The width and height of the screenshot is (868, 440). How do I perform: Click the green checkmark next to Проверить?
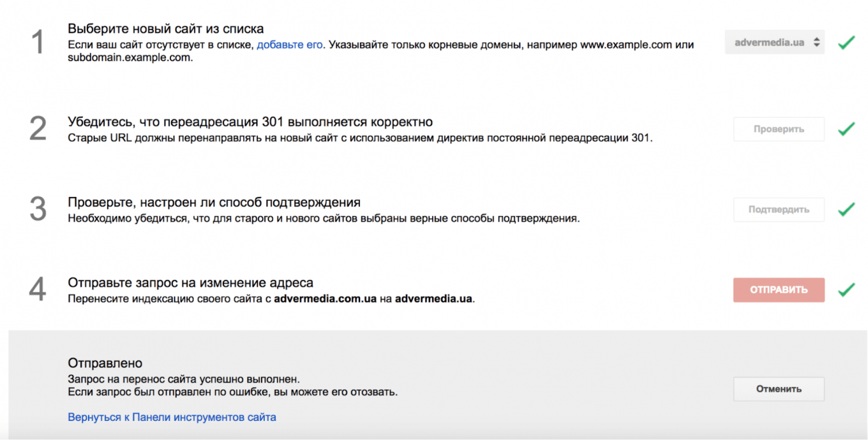pos(846,129)
